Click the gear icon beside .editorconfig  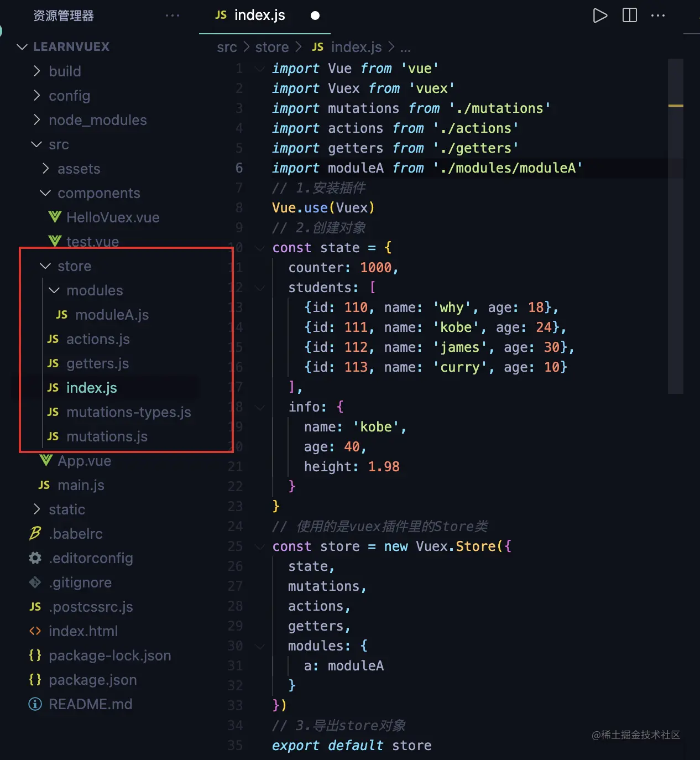pos(35,558)
